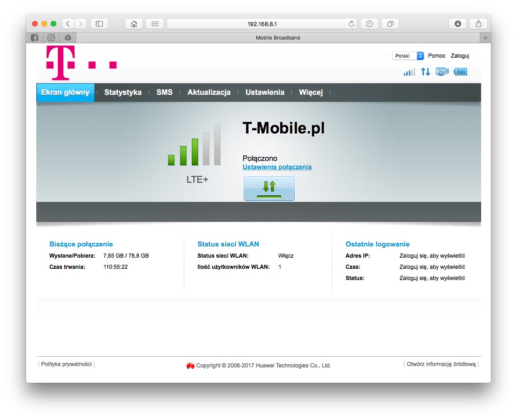517x420 pixels.
Task: Open the Aktualizacja tab
Action: click(209, 92)
